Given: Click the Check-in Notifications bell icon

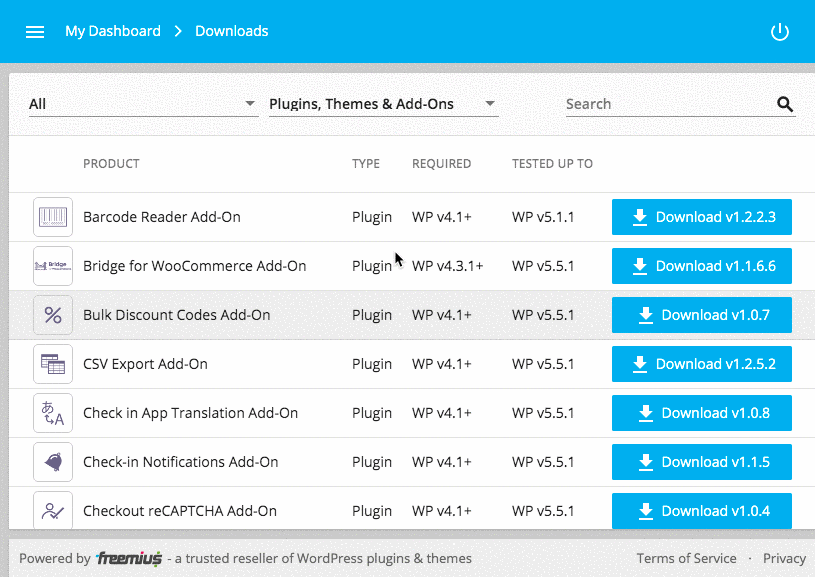Looking at the screenshot, I should tap(53, 462).
